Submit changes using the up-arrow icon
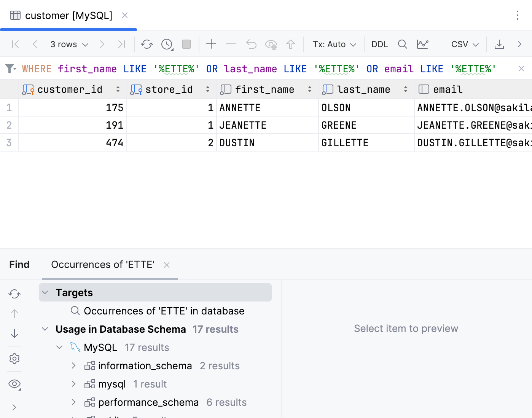 [291, 44]
